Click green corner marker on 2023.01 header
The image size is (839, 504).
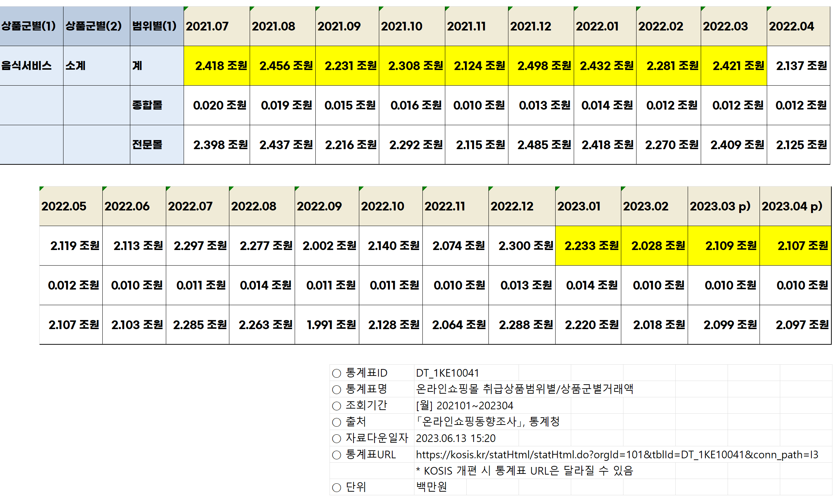click(x=557, y=188)
